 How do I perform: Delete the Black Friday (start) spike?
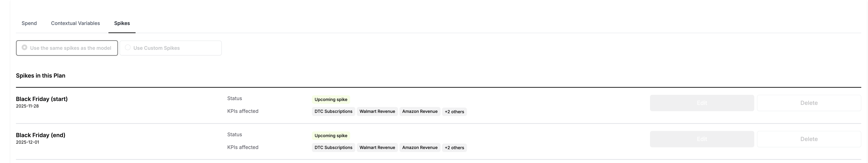pyautogui.click(x=809, y=103)
